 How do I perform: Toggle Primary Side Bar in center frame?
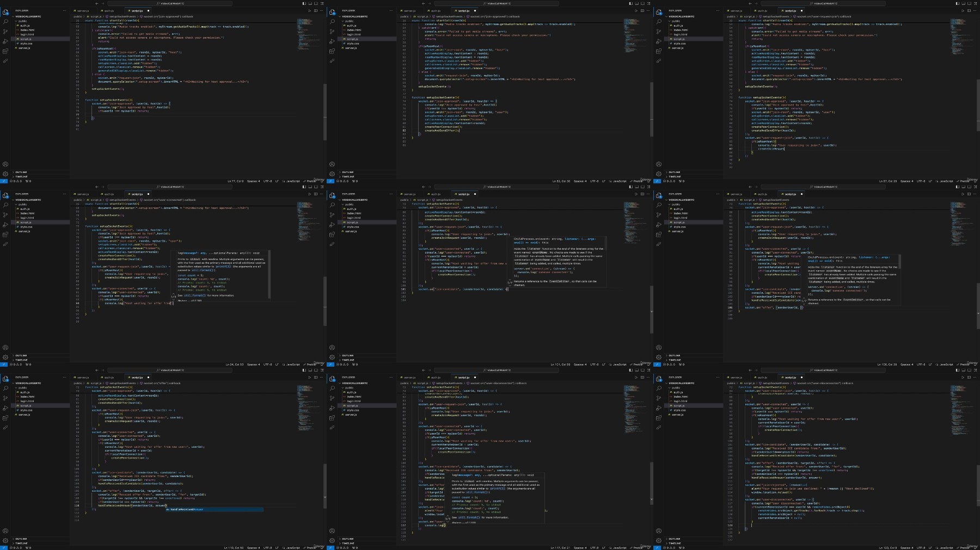(x=631, y=187)
